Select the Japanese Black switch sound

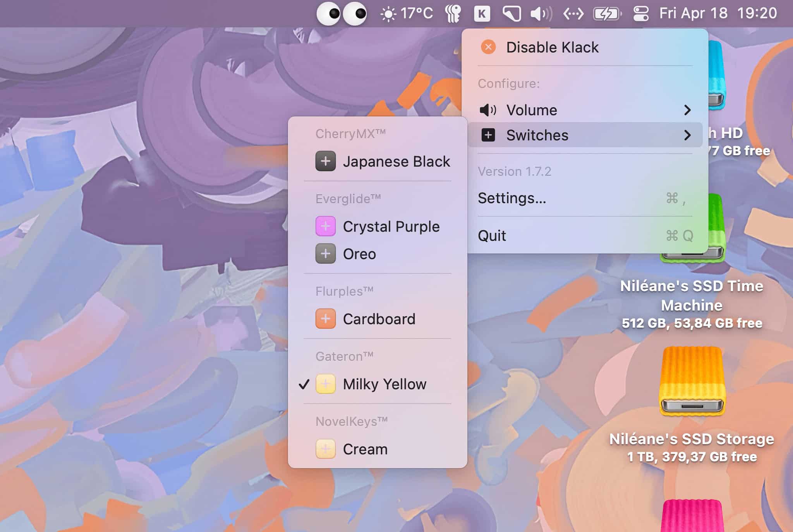pos(378,161)
